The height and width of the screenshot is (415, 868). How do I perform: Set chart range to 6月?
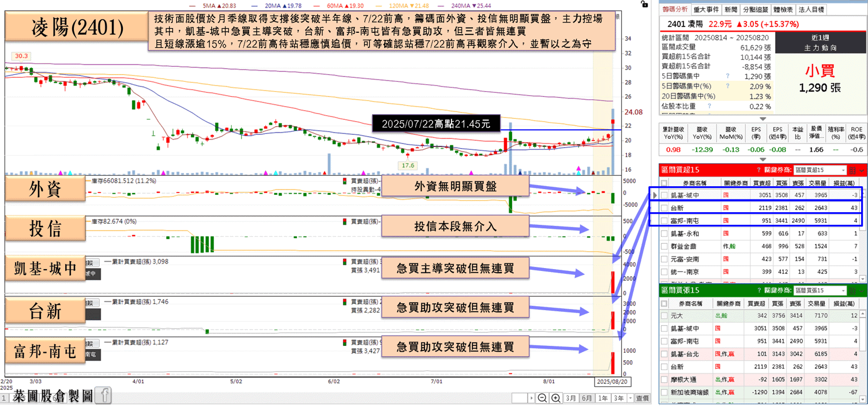[x=586, y=398]
